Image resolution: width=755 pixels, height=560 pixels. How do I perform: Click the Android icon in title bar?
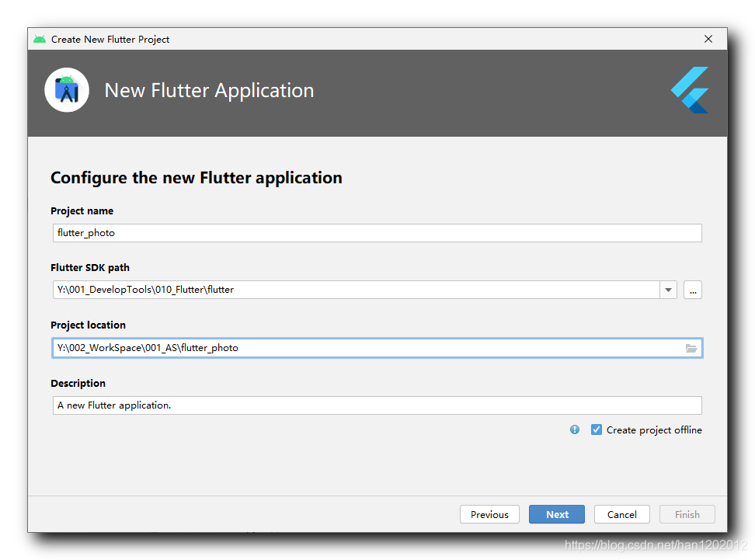coord(40,39)
